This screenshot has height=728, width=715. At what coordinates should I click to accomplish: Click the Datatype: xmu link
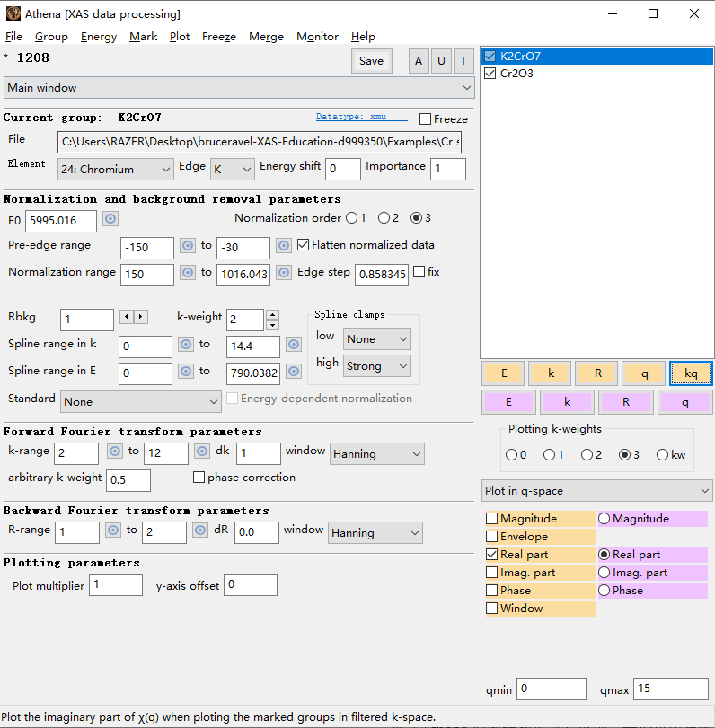click(x=350, y=117)
